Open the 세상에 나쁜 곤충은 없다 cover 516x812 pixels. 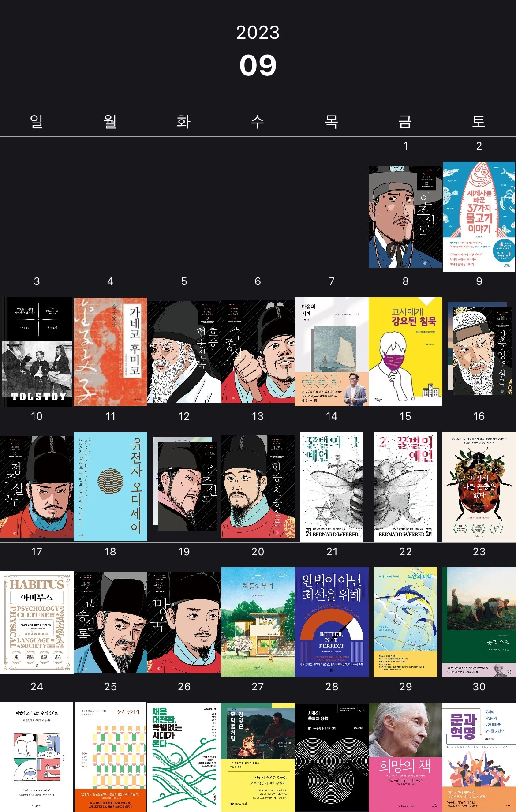tap(479, 487)
